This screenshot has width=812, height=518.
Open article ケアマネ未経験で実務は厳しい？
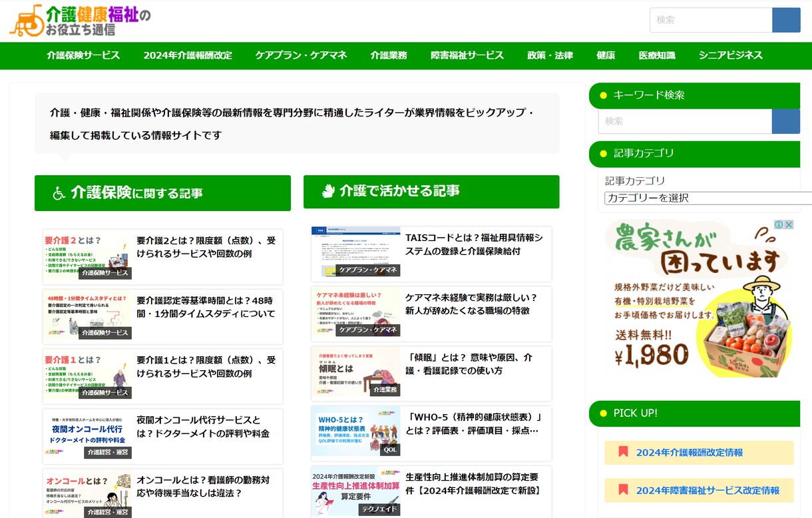471,304
